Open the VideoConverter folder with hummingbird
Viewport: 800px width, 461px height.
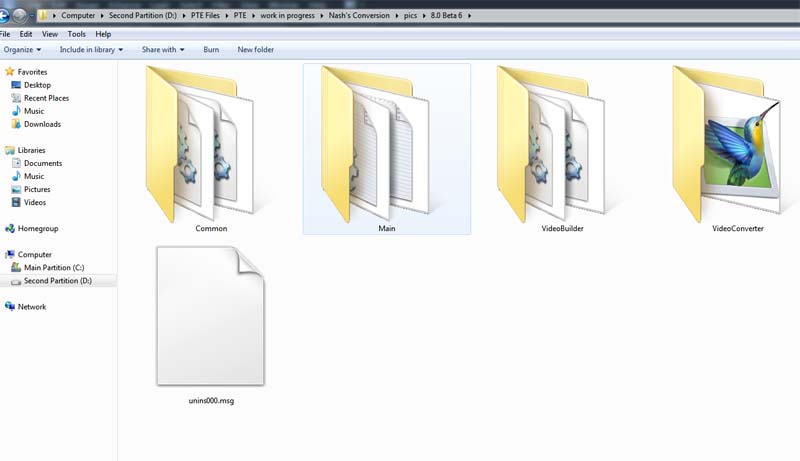coord(727,144)
